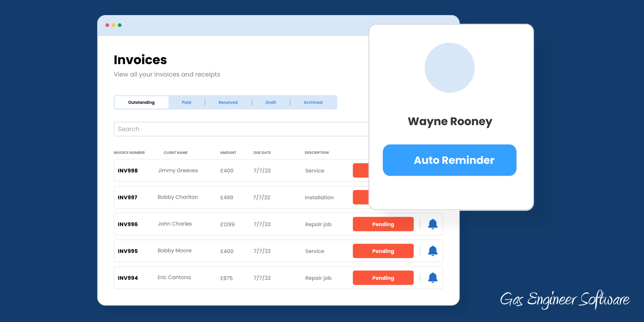Click the bell reminder icon for Bobby Moore
This screenshot has height=322, width=644.
pyautogui.click(x=432, y=250)
